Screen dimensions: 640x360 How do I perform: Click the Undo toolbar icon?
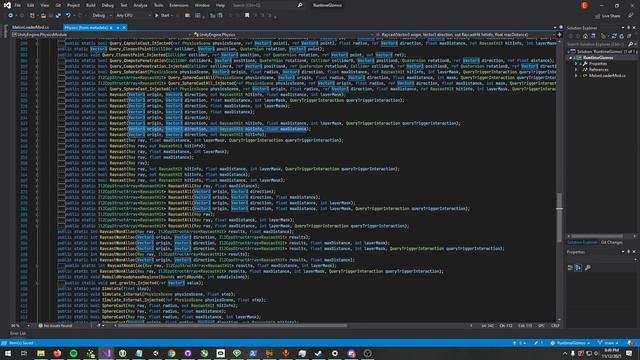coord(68,16)
